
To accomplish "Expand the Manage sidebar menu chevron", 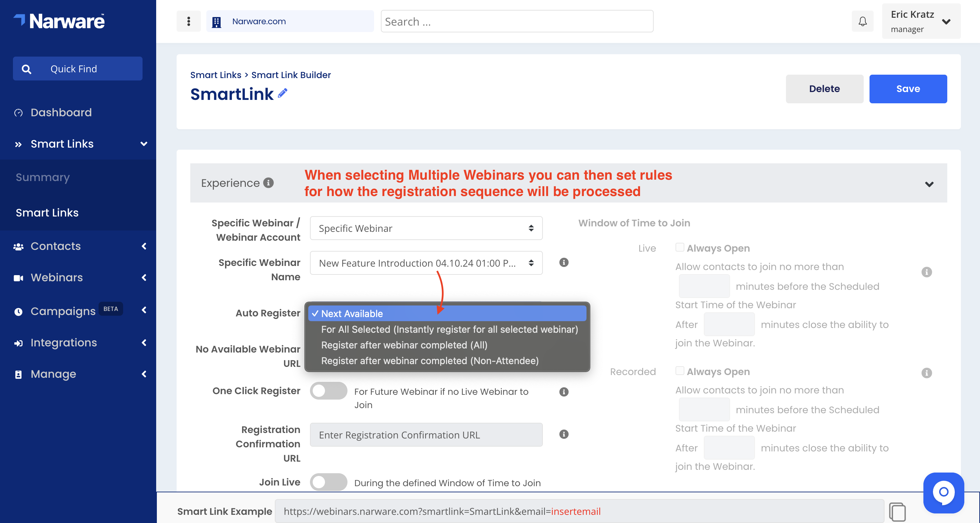I will 144,374.
